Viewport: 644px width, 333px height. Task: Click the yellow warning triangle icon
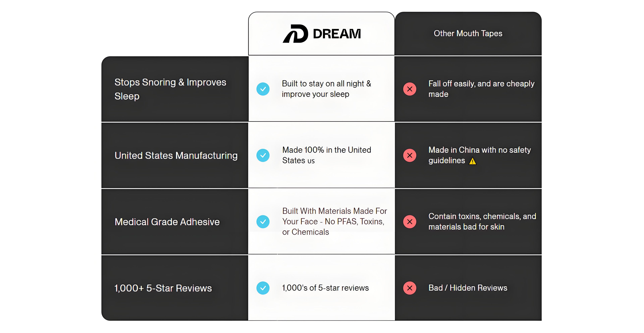(x=472, y=161)
